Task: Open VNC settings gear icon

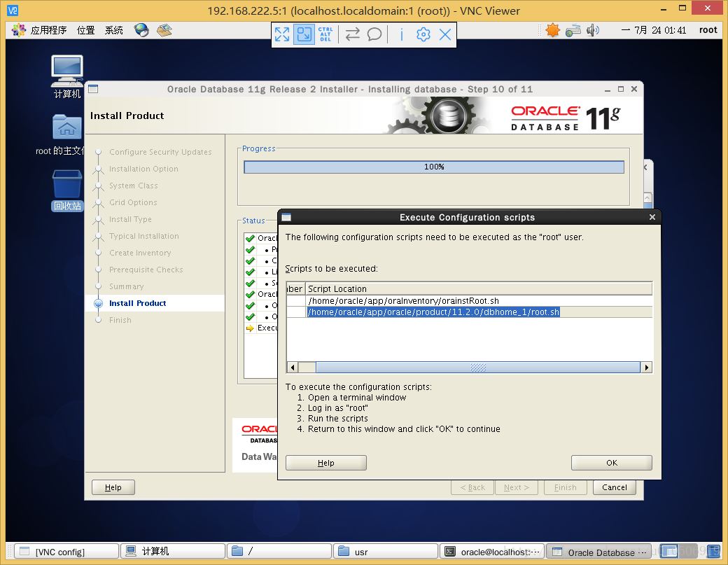Action: click(423, 34)
